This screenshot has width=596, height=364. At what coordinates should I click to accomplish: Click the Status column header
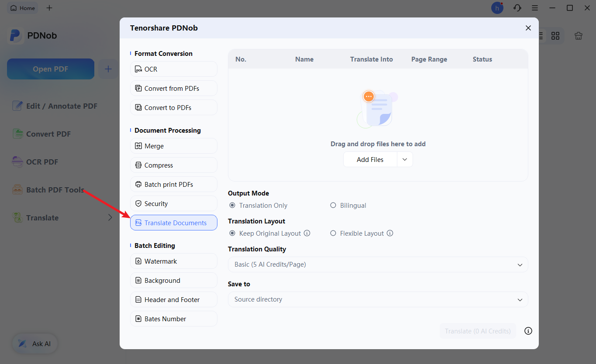coord(482,59)
